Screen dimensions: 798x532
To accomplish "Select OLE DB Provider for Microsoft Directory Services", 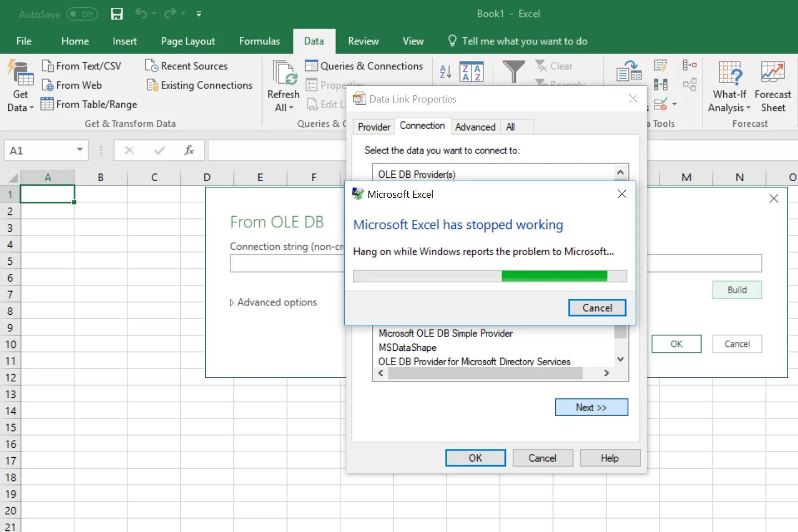I will [474, 361].
